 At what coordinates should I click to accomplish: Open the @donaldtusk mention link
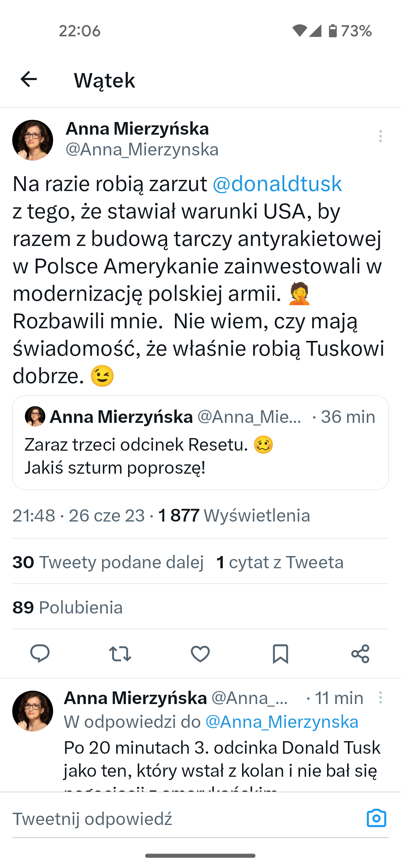(277, 184)
